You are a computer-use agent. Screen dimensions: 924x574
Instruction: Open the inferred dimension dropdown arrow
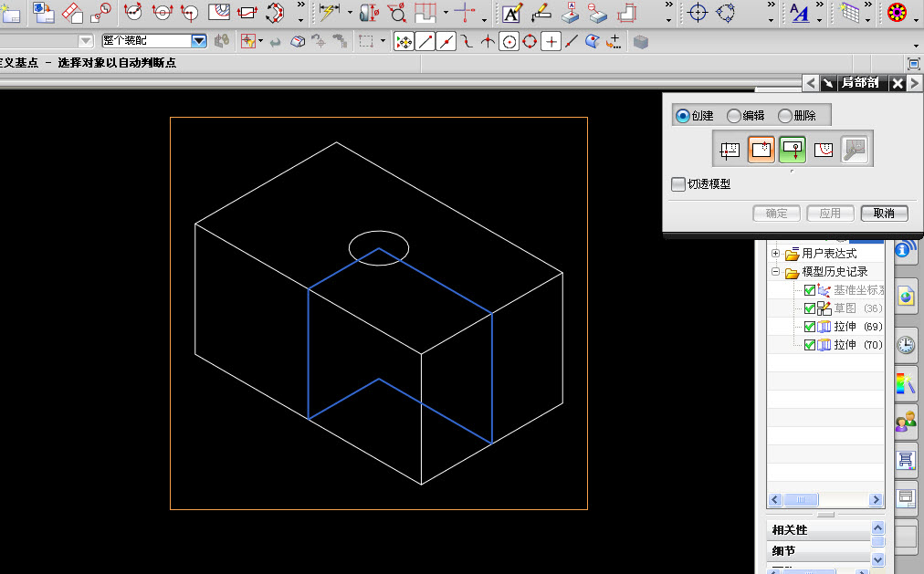tap(350, 12)
